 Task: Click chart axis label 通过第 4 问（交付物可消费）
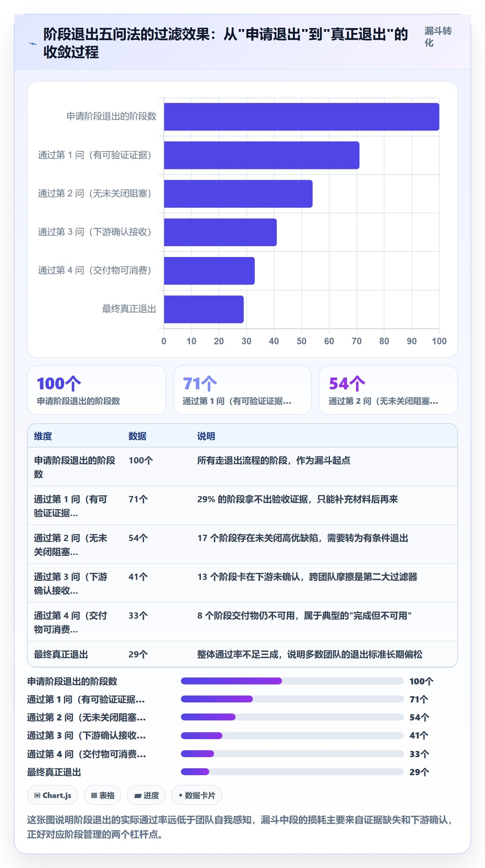coord(95,271)
